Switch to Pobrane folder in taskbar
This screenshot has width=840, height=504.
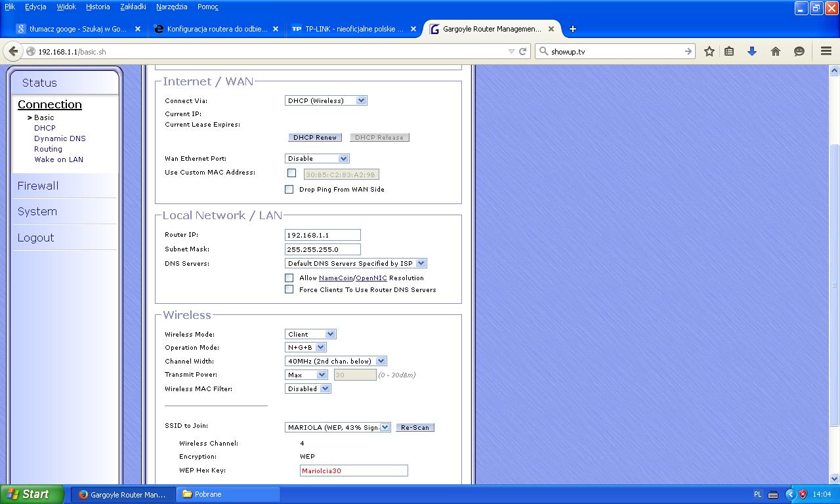click(229, 494)
